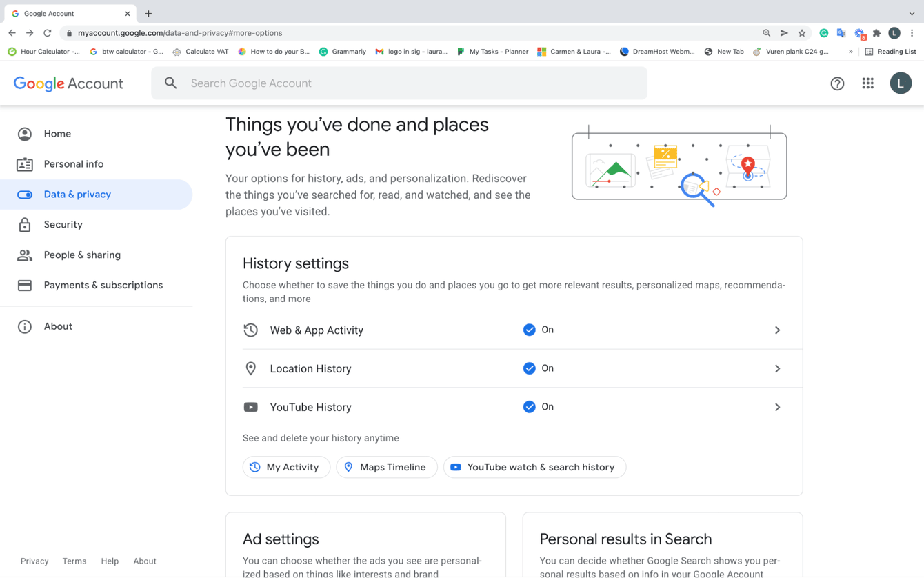Expand the YouTube History row

click(x=777, y=407)
